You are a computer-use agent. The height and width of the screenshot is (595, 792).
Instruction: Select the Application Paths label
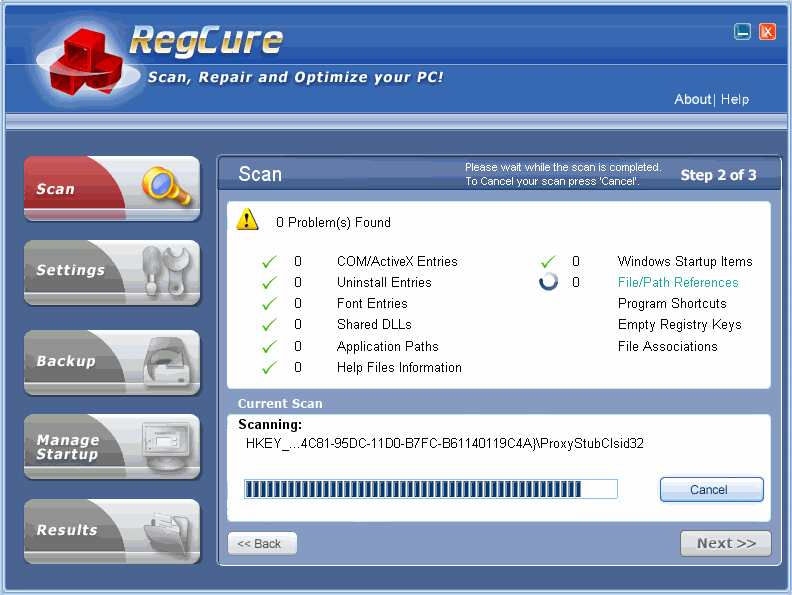coord(387,346)
